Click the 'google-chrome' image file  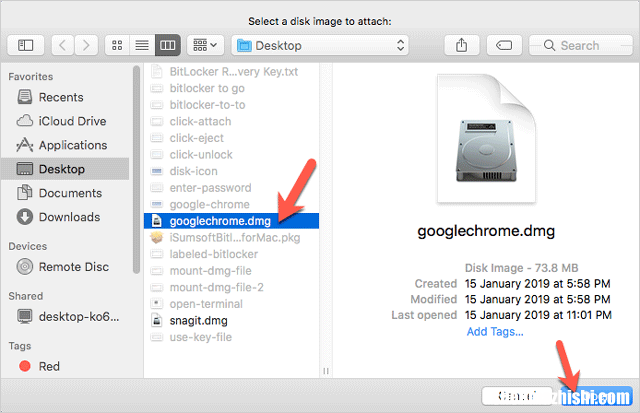tap(231, 204)
